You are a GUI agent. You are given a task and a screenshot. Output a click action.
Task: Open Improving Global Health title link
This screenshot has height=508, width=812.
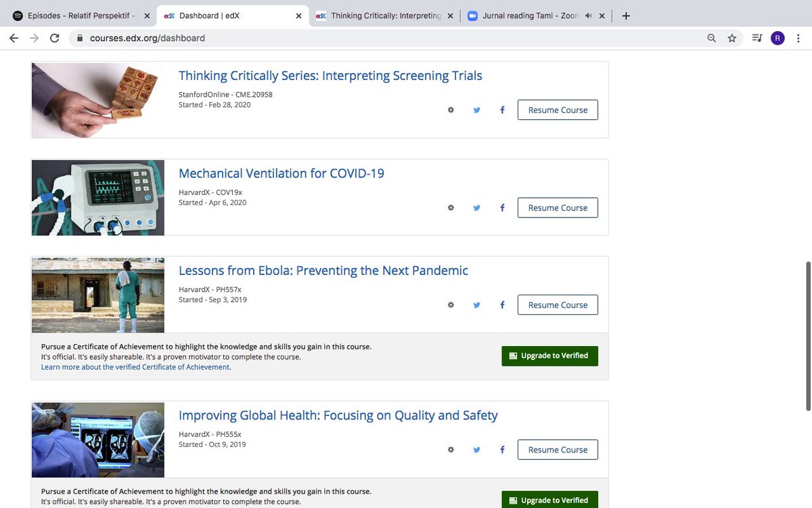tap(338, 415)
